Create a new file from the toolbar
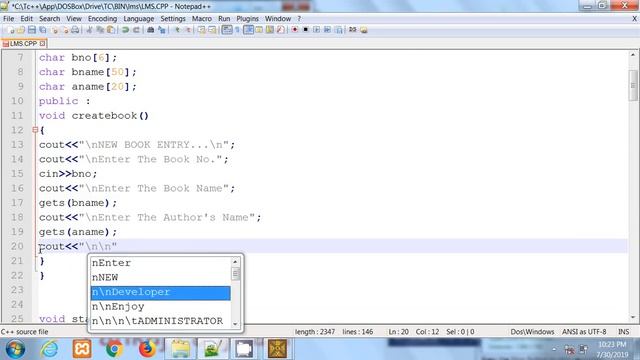This screenshot has width=640, height=360. (11, 30)
